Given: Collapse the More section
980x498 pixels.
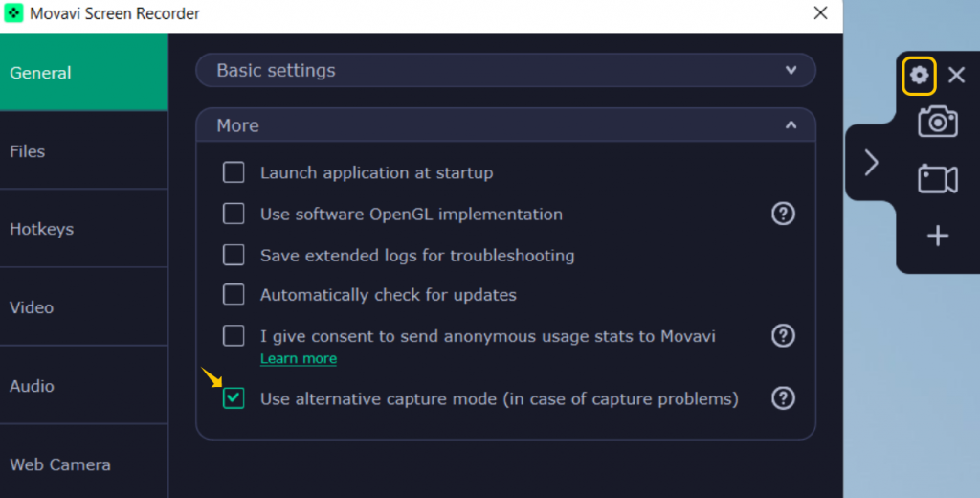Looking at the screenshot, I should (791, 125).
